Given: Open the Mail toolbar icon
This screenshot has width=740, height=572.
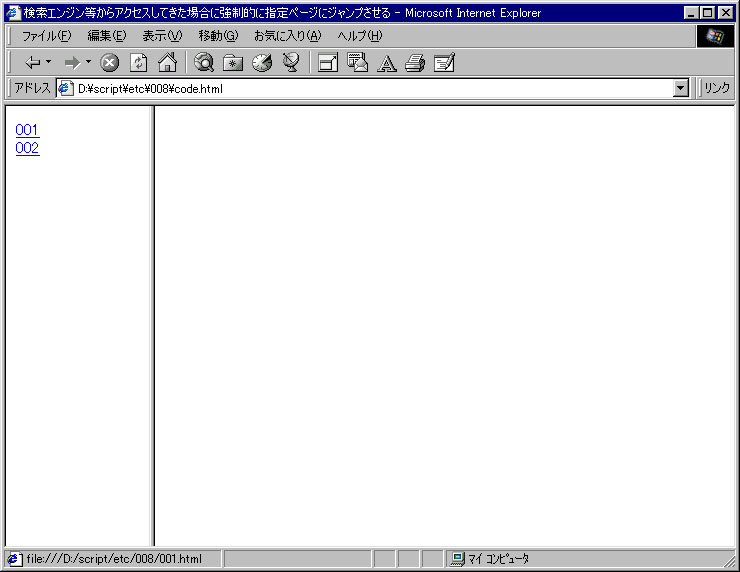Looking at the screenshot, I should tap(357, 62).
